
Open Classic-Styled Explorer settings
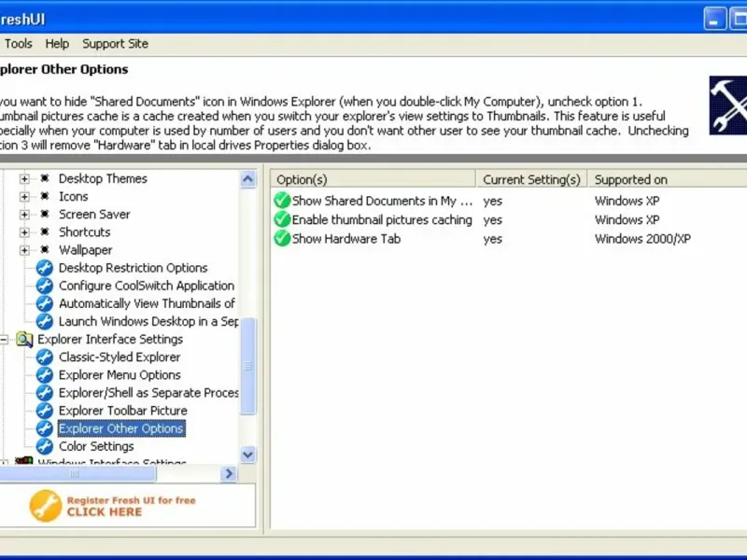point(120,357)
